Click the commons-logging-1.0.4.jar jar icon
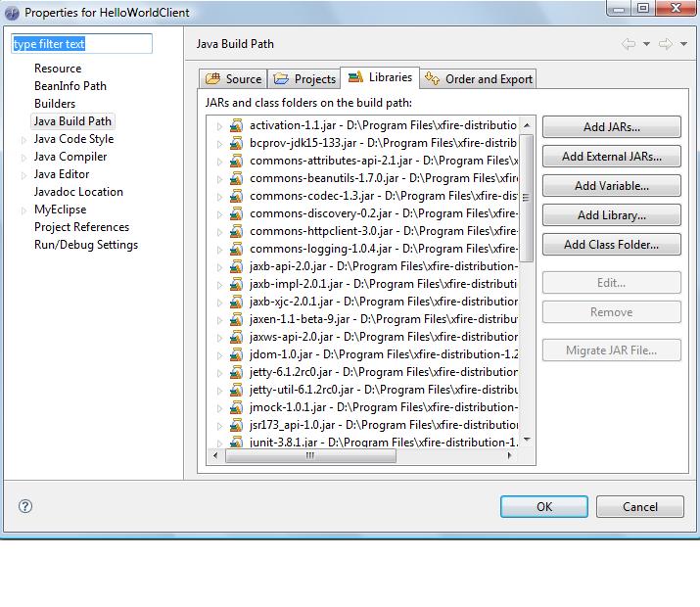 (236, 249)
